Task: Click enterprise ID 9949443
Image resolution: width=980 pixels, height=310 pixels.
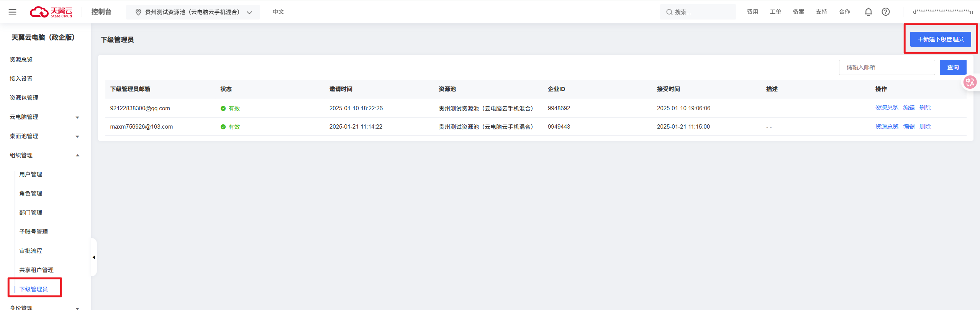Action: [559, 127]
